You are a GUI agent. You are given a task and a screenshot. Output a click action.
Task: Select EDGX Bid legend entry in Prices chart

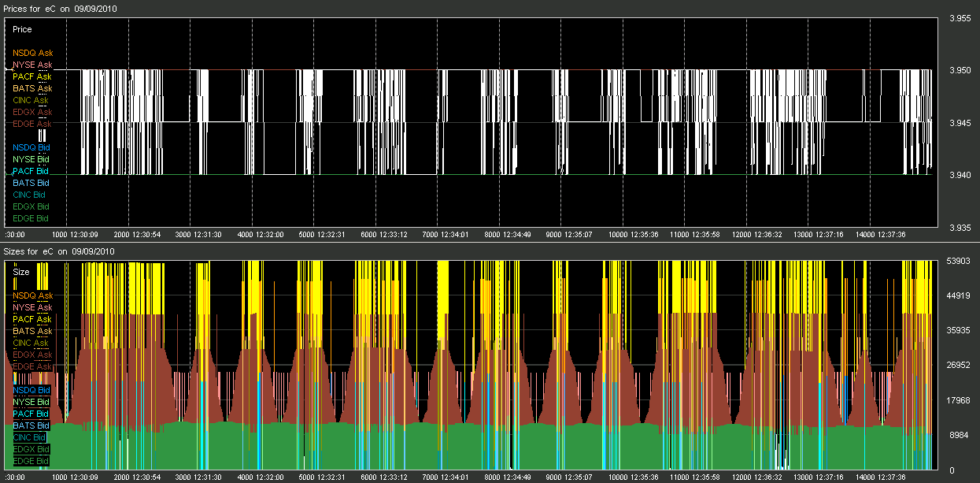click(x=31, y=206)
